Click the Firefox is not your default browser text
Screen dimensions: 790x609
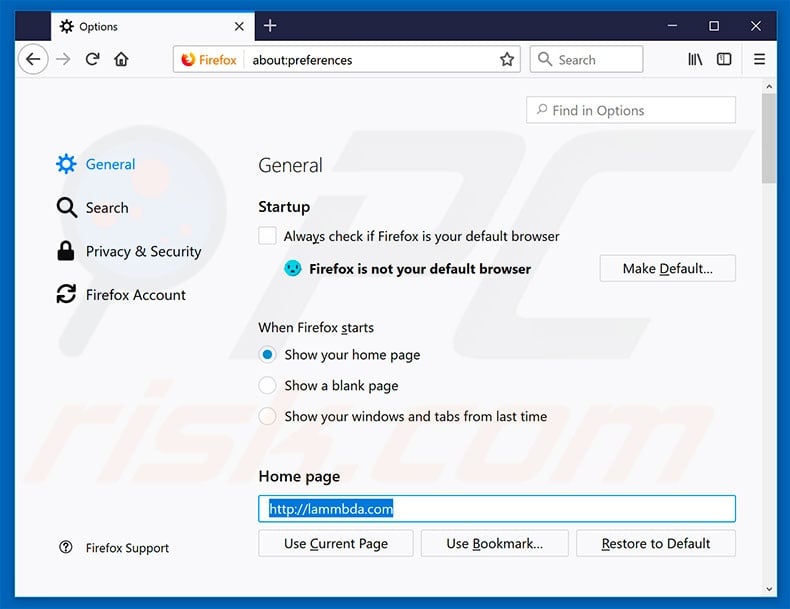pos(420,268)
